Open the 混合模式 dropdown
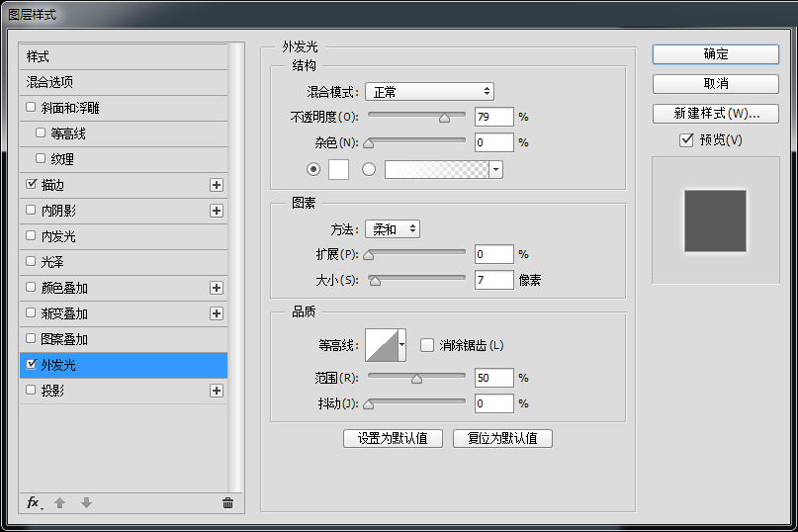Viewport: 798px width, 532px height. click(x=429, y=92)
